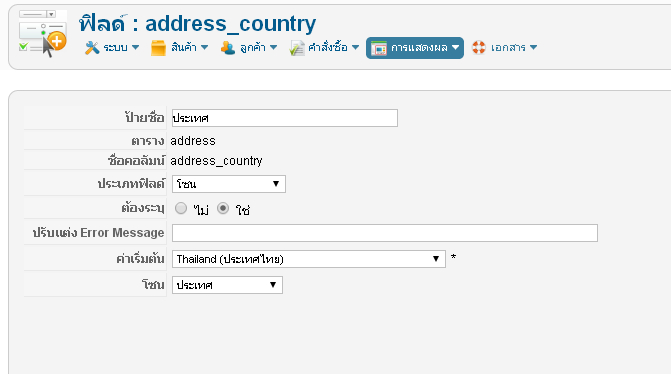671x374 pixels.
Task: Open the default value Thailand dropdown
Action: click(309, 259)
